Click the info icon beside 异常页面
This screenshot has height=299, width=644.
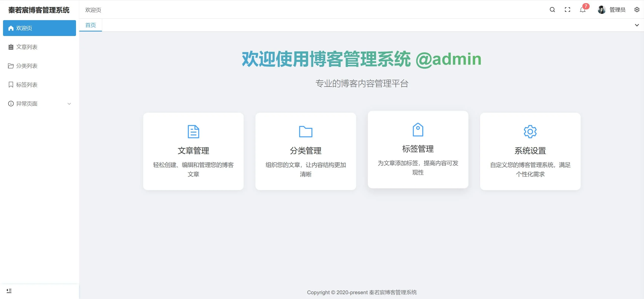[x=11, y=103]
